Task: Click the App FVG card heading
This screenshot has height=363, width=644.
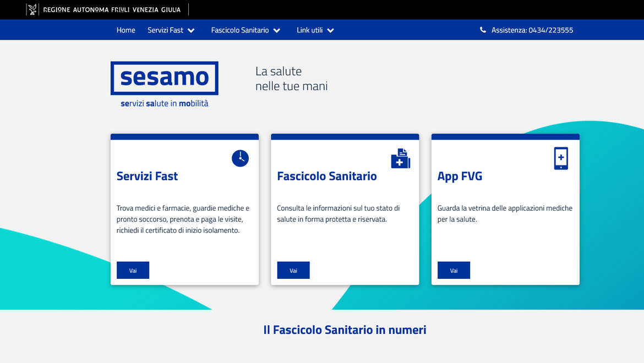Action: click(460, 176)
